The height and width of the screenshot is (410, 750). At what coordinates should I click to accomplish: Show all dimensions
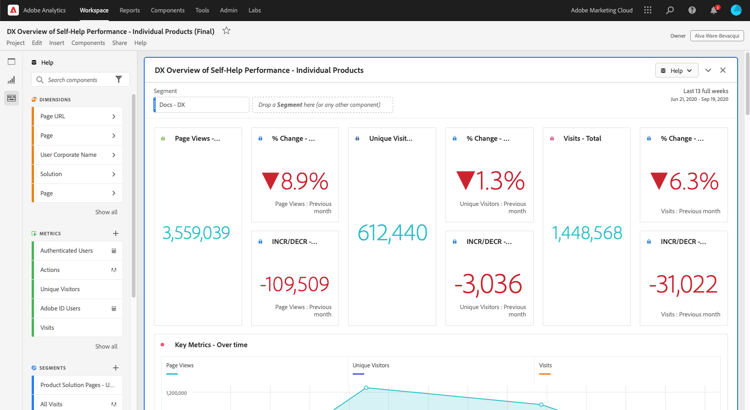tap(106, 212)
